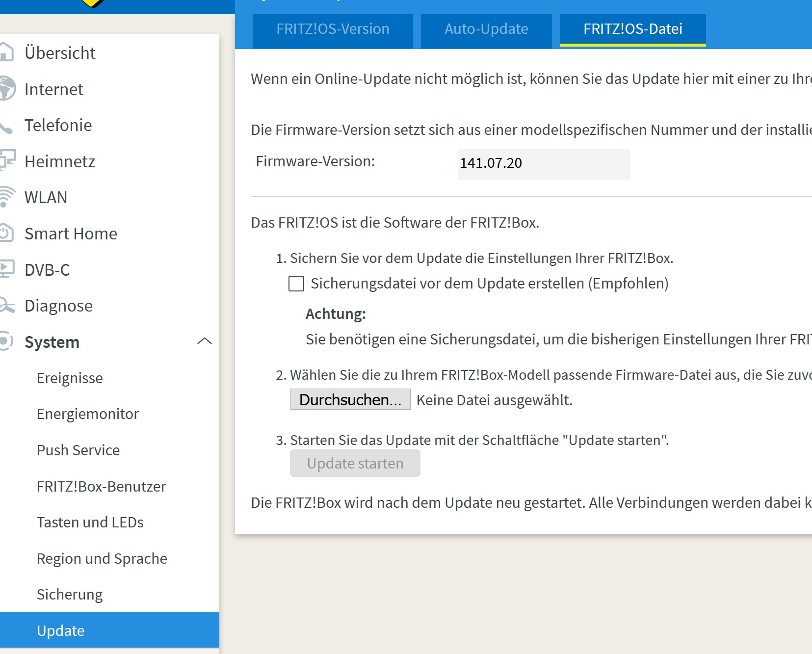Image resolution: width=812 pixels, height=654 pixels.
Task: Go to the Diagnose menu
Action: point(58,306)
